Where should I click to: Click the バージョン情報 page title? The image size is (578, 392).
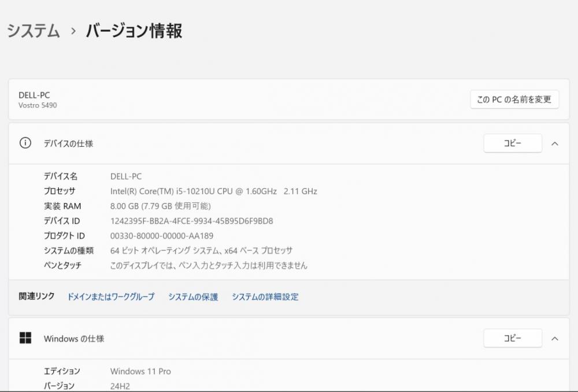coord(134,31)
